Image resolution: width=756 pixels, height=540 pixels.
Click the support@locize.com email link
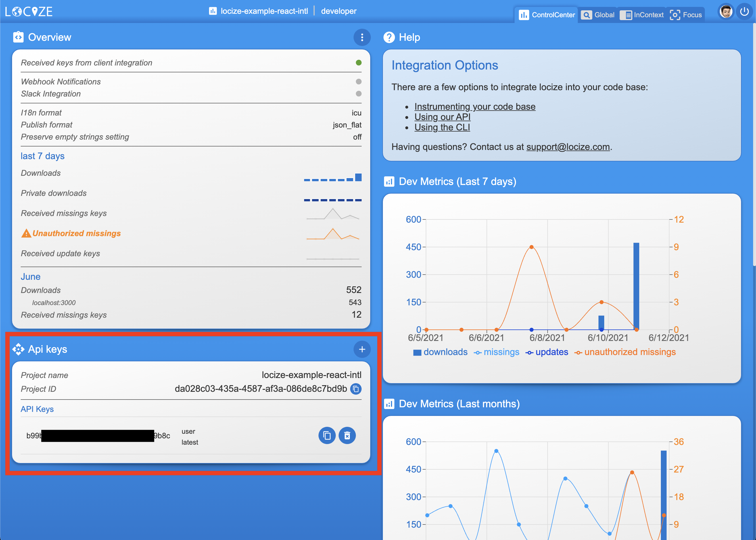[568, 147]
